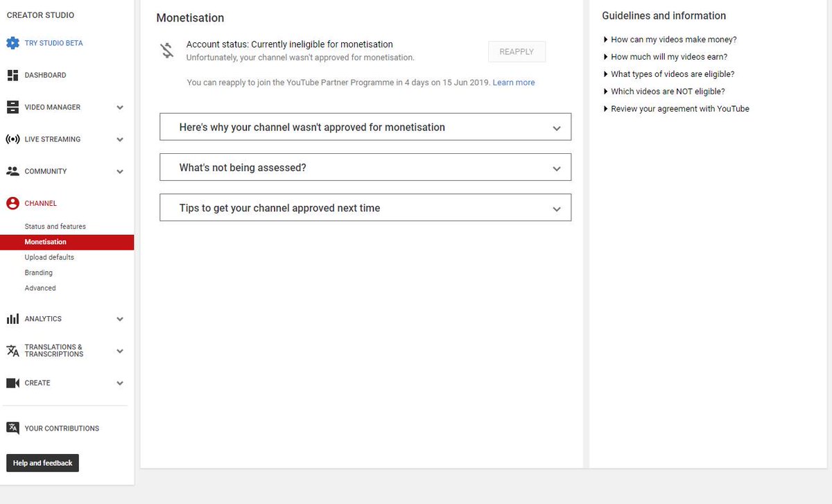The height and width of the screenshot is (504, 832).
Task: Click the Channel menu label
Action: pyautogui.click(x=41, y=203)
